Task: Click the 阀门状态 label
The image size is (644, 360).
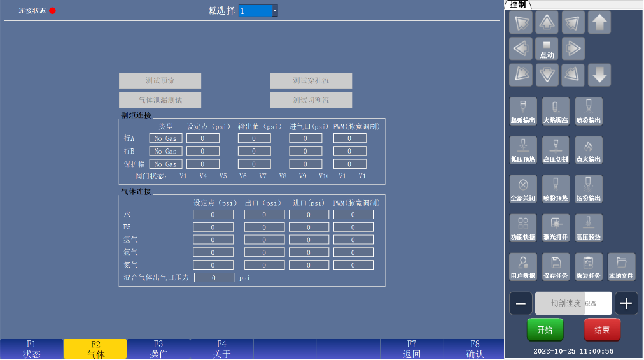Action: (151, 176)
